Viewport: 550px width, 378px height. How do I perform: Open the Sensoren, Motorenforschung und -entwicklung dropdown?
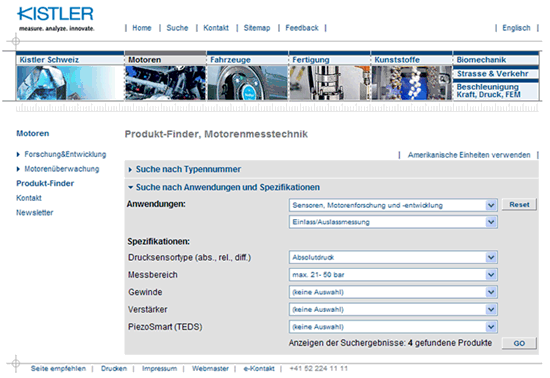393,205
